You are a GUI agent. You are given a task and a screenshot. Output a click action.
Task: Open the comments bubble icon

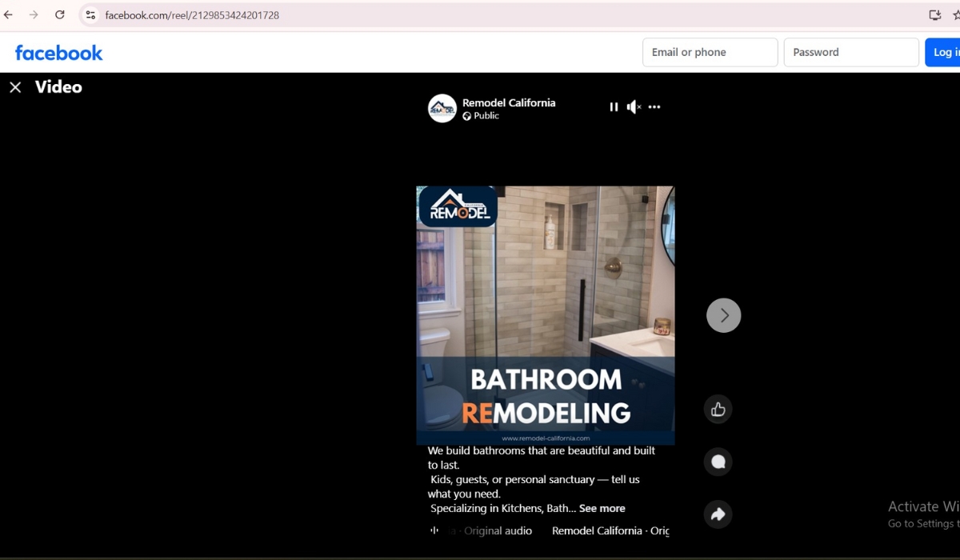[718, 462]
